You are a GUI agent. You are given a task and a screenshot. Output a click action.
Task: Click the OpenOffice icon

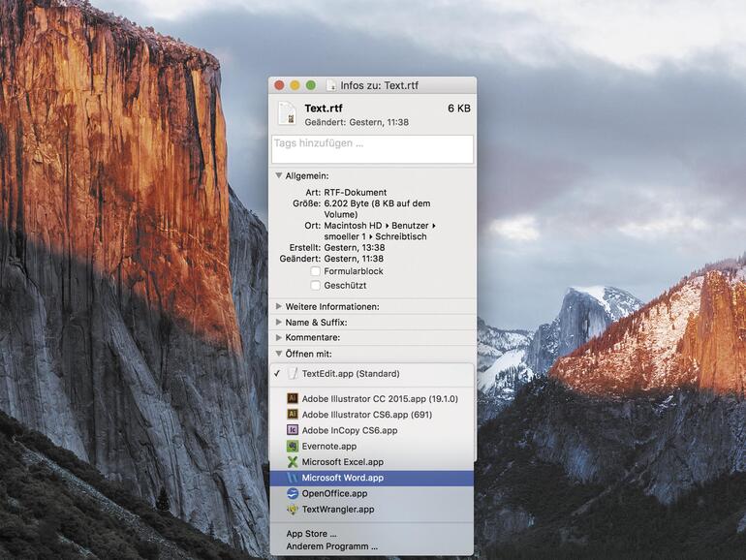(293, 493)
